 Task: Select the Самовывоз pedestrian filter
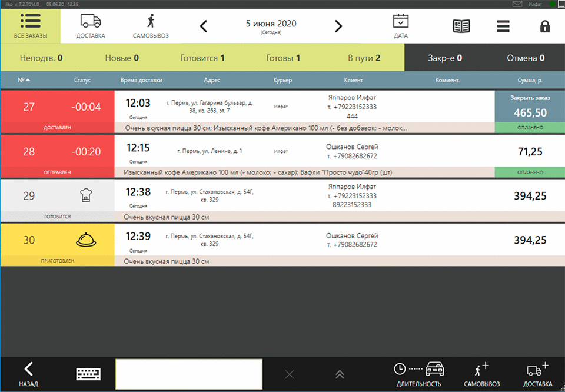click(151, 26)
